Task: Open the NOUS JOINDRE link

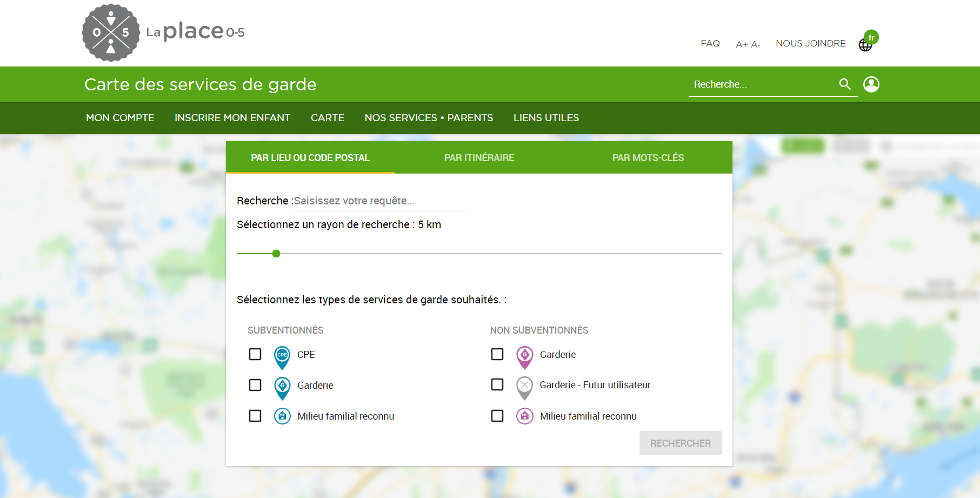Action: (811, 43)
